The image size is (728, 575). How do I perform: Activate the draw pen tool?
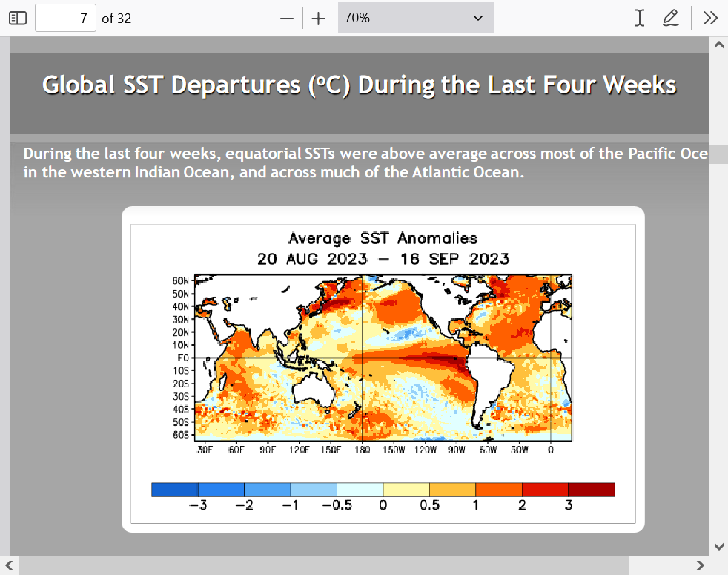(x=671, y=18)
